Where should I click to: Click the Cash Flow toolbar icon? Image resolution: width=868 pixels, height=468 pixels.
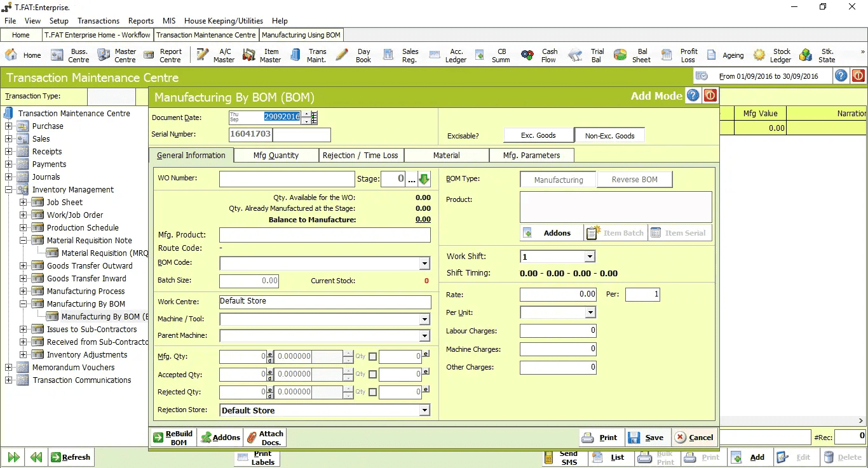tap(539, 55)
